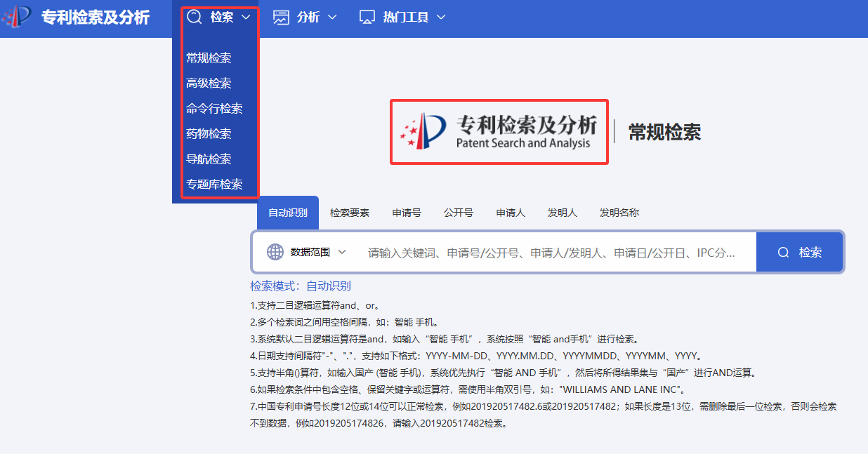The image size is (868, 454).
Task: Switch to the 检索要素 tab
Action: (350, 213)
